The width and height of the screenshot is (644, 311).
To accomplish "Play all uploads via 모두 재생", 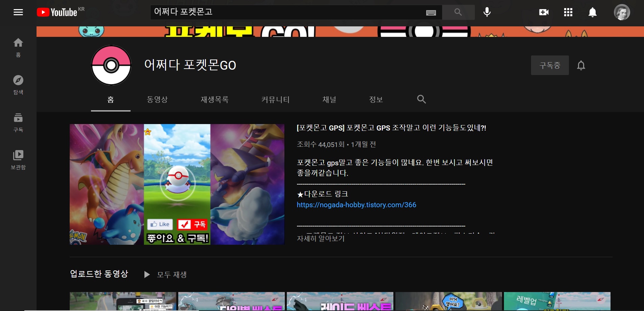I will coord(166,274).
